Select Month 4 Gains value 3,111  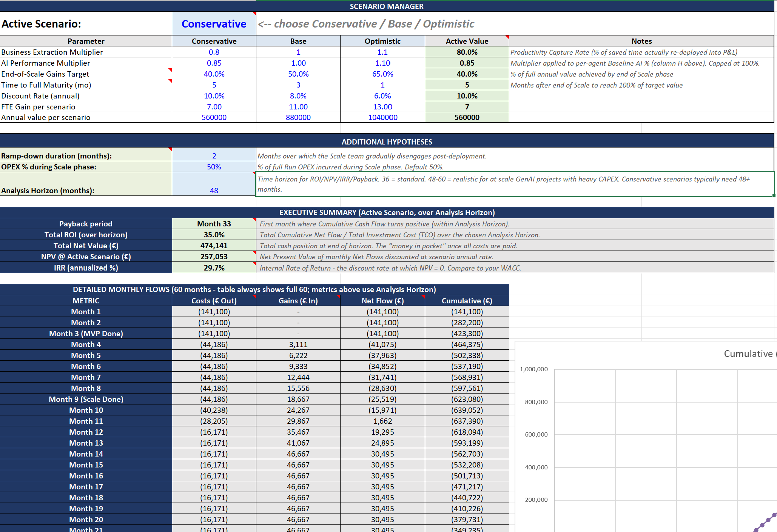point(298,344)
